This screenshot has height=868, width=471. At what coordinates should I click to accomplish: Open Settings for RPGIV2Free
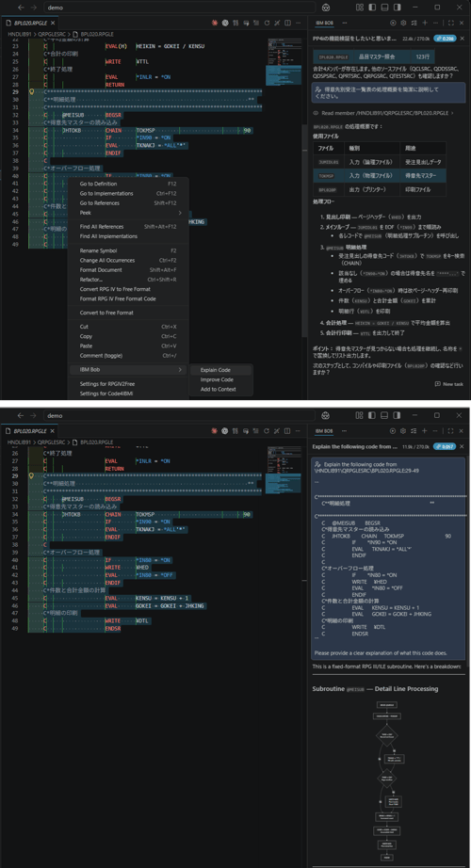pos(128,383)
